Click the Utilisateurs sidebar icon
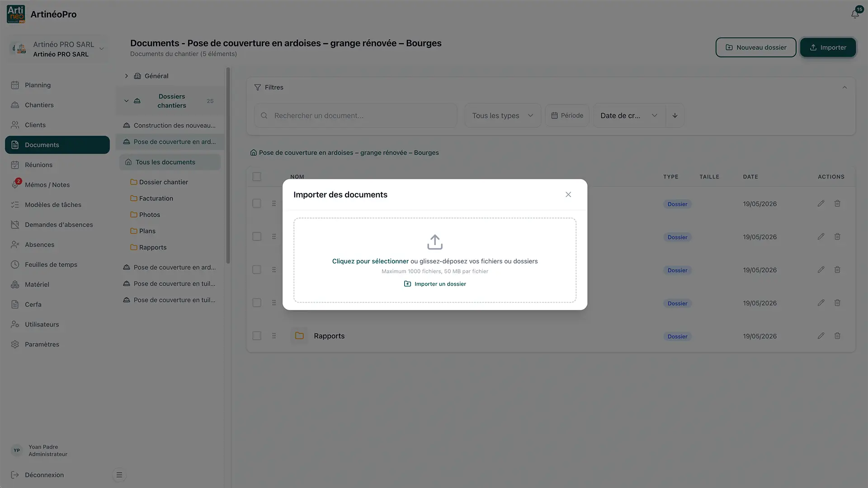Viewport: 868px width, 488px height. (15, 324)
